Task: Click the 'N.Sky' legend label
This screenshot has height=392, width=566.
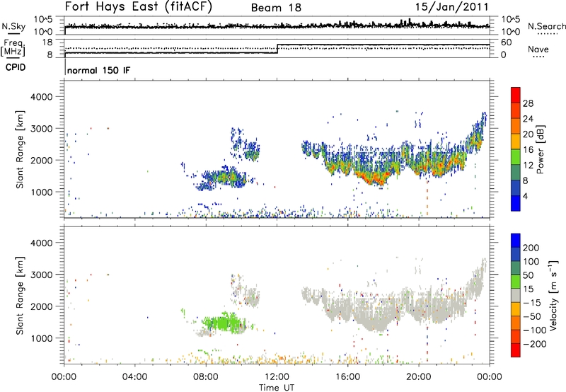Action: point(13,26)
